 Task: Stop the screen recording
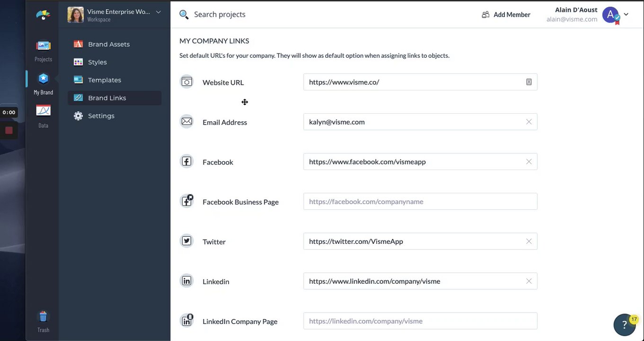pyautogui.click(x=9, y=130)
